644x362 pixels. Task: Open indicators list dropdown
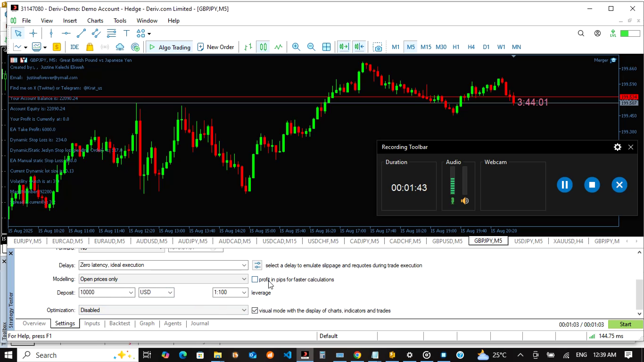point(39,47)
